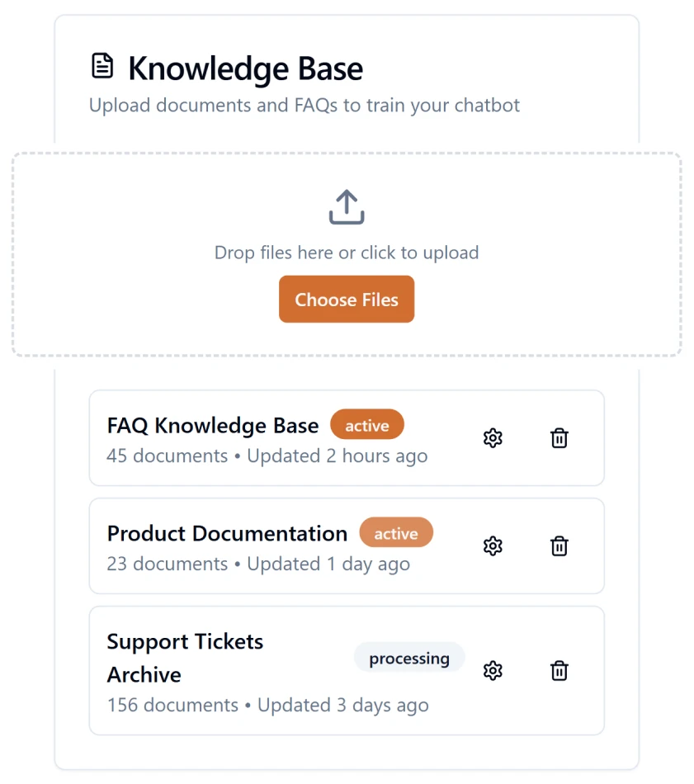This screenshot has width=694, height=784.
Task: Delete the Product Documentation knowledge base
Action: (559, 545)
